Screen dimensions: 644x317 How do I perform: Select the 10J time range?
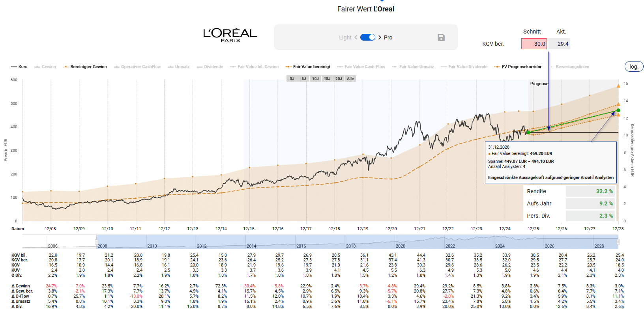(315, 79)
